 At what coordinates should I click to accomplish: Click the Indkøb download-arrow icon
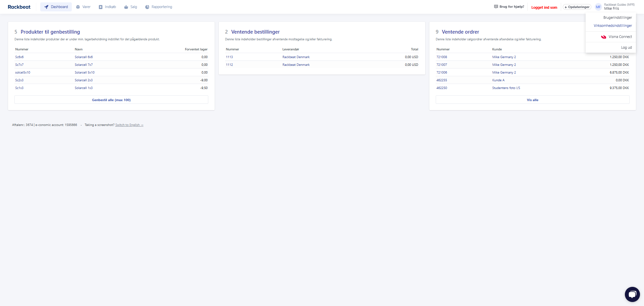(100, 7)
